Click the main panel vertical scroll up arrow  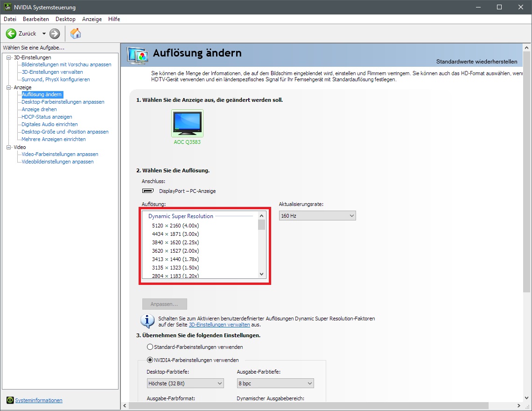[526, 48]
